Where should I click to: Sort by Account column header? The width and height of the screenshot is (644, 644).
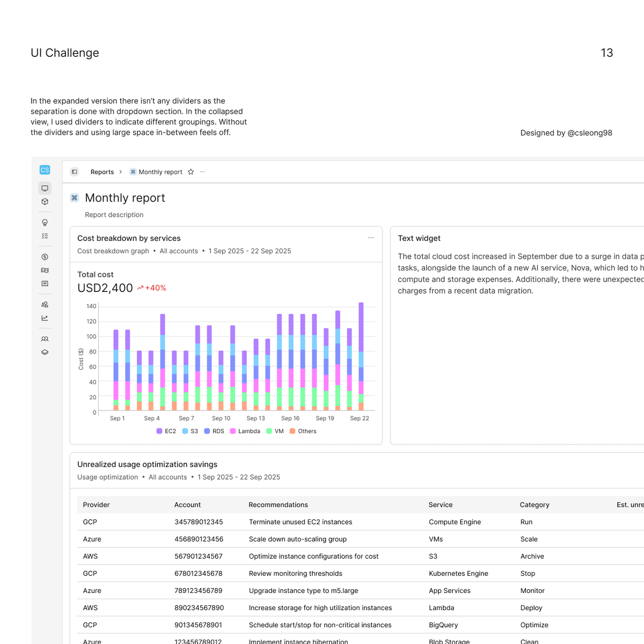[x=188, y=505]
